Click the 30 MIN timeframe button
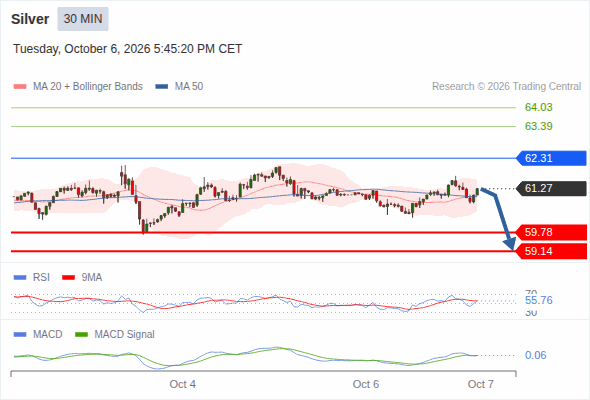590x400 pixels. click(x=83, y=19)
